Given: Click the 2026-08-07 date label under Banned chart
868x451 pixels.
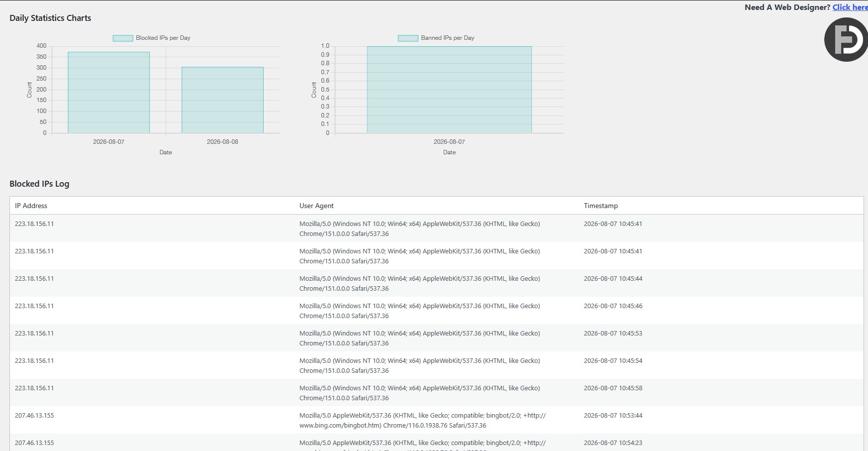Looking at the screenshot, I should tap(449, 142).
